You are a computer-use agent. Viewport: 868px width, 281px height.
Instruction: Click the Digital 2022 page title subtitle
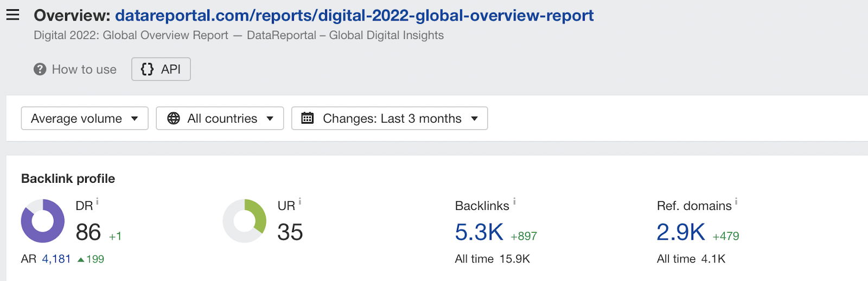[x=239, y=35]
